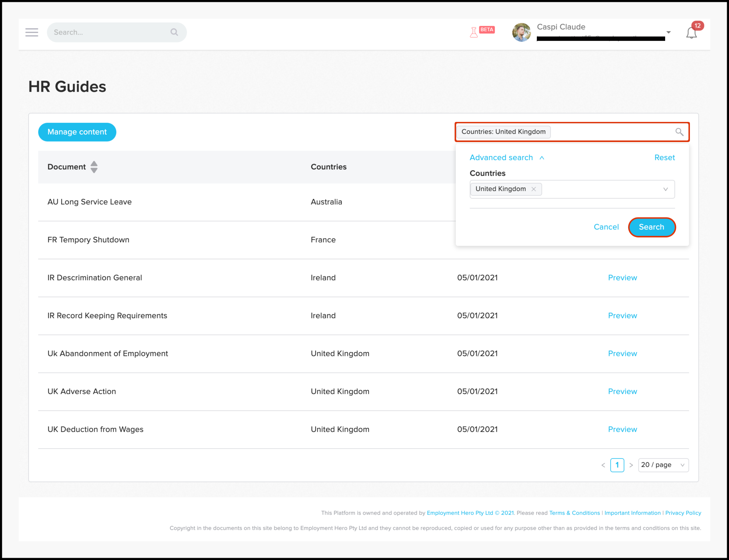Click the HR Guides filter search icon
The width and height of the screenshot is (729, 560).
679,132
